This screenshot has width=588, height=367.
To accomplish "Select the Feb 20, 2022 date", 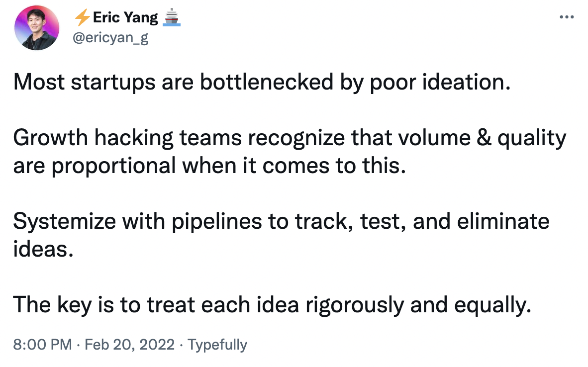I will click(x=129, y=344).
